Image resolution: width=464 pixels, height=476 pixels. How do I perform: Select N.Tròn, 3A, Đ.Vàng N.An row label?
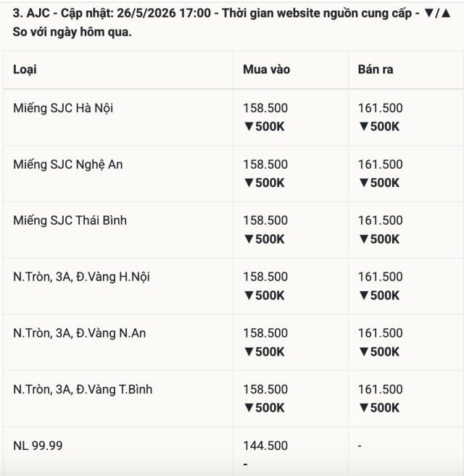pos(79,333)
